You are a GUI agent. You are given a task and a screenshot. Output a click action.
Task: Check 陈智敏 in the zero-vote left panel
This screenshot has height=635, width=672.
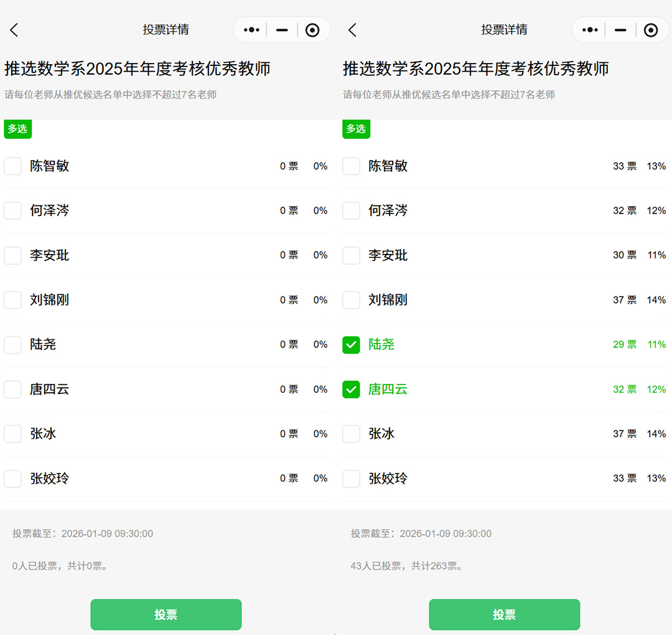pos(13,166)
